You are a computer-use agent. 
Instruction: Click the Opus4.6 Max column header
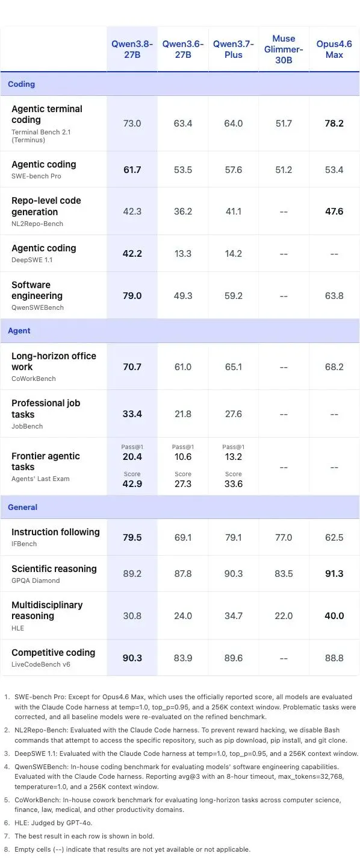tap(334, 49)
